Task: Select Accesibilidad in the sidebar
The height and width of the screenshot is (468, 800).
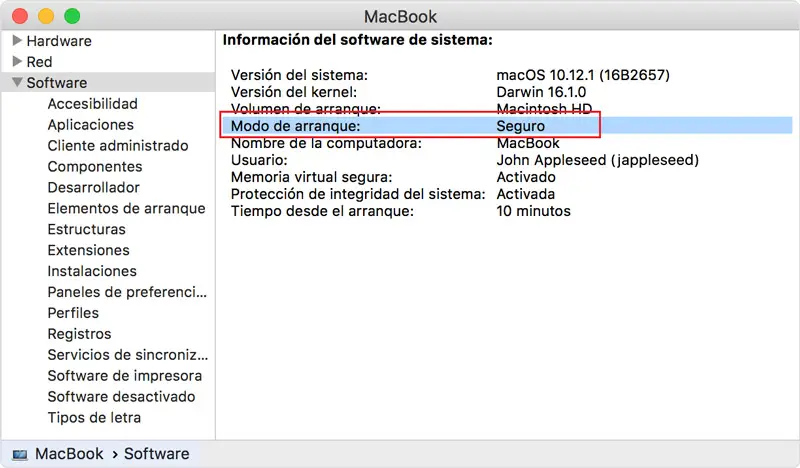Action: (92, 104)
